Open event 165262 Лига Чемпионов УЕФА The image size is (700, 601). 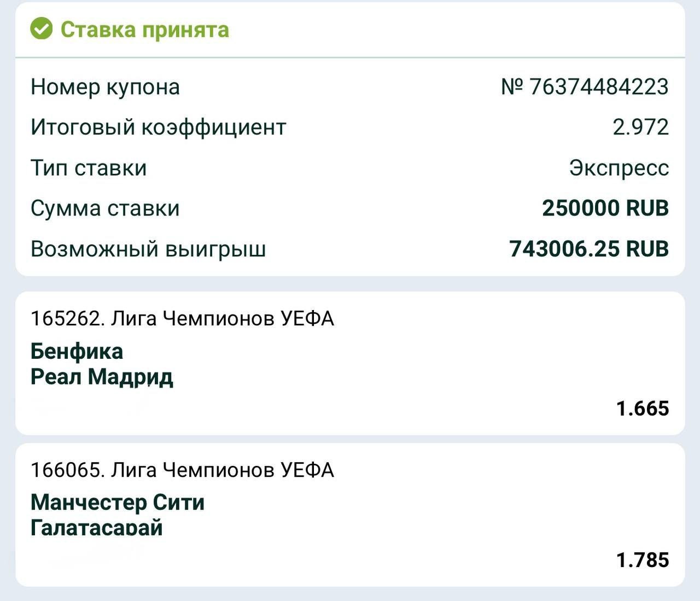pyautogui.click(x=182, y=318)
